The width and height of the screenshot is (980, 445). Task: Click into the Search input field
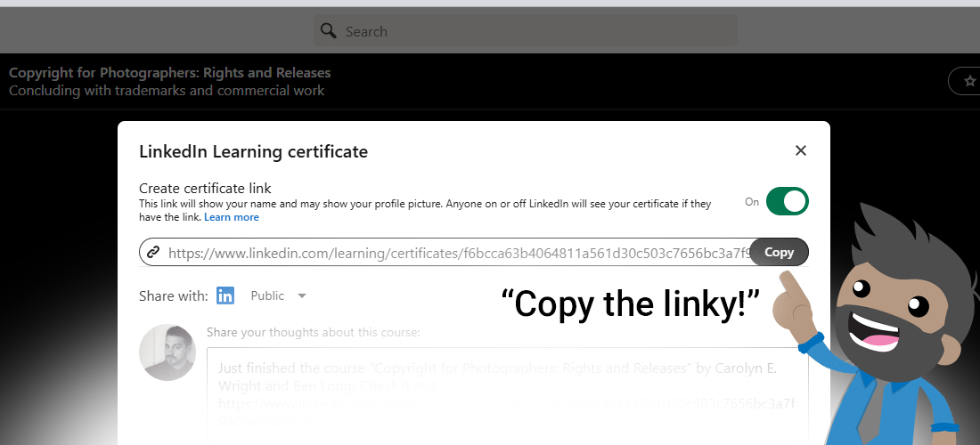(535, 31)
